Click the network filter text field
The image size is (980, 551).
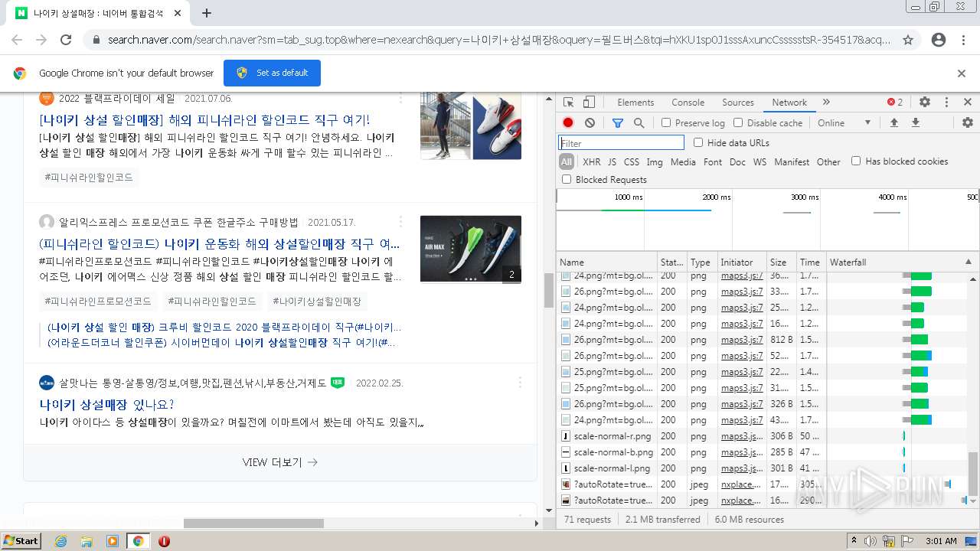tap(622, 143)
